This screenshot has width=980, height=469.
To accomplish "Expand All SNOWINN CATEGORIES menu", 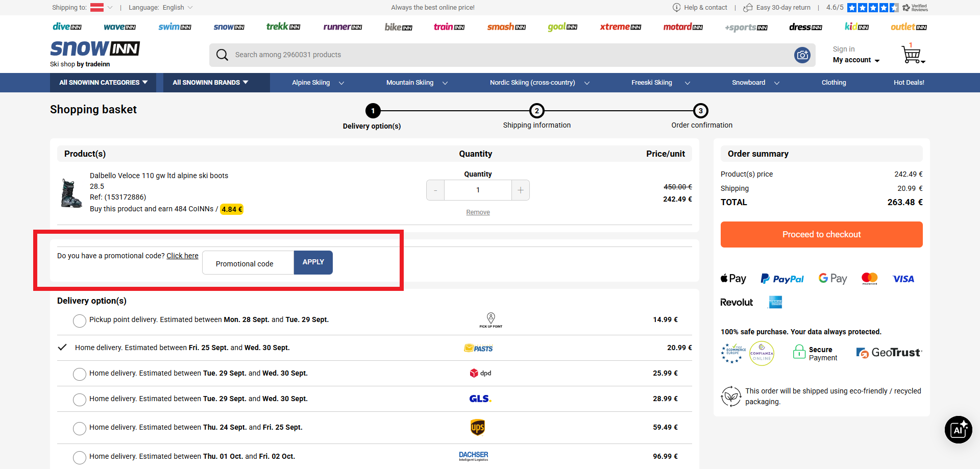I will click(104, 83).
